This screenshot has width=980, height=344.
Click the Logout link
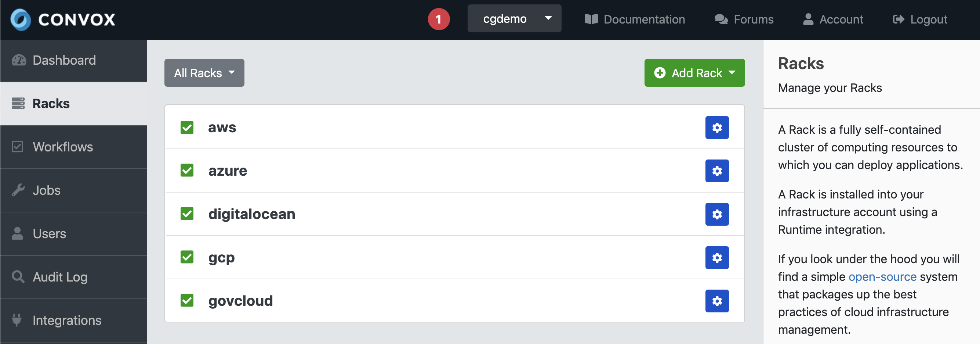[x=920, y=19]
